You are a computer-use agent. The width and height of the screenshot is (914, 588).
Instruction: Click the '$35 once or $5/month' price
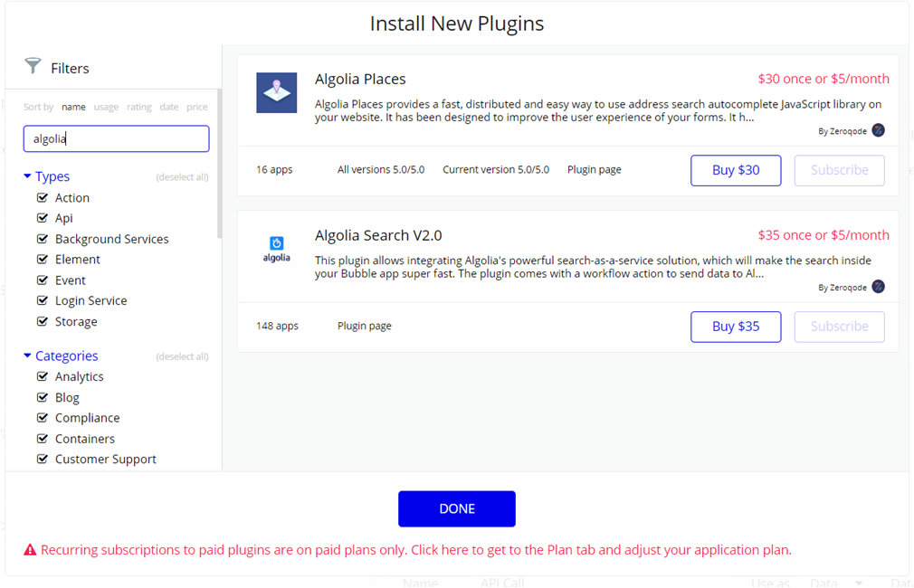tap(824, 235)
